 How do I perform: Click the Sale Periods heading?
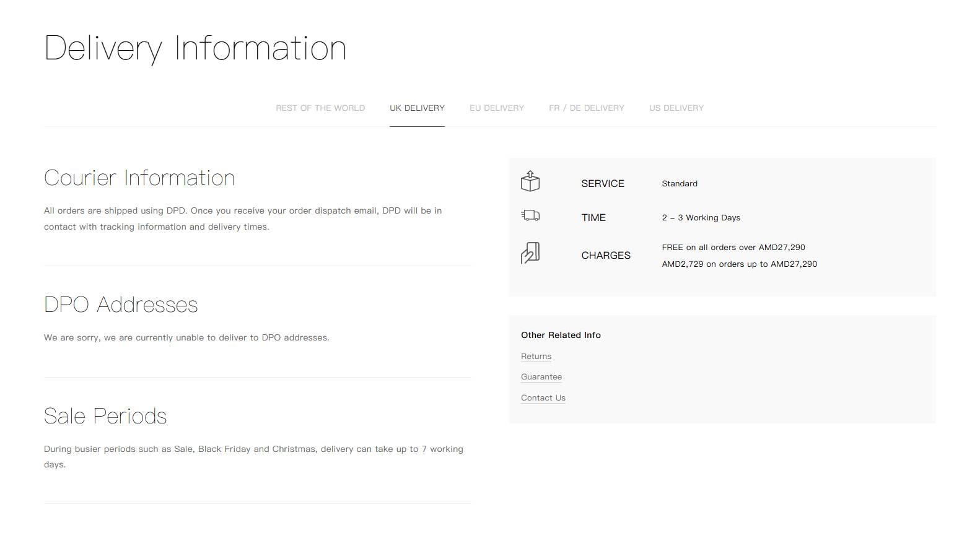tap(105, 416)
